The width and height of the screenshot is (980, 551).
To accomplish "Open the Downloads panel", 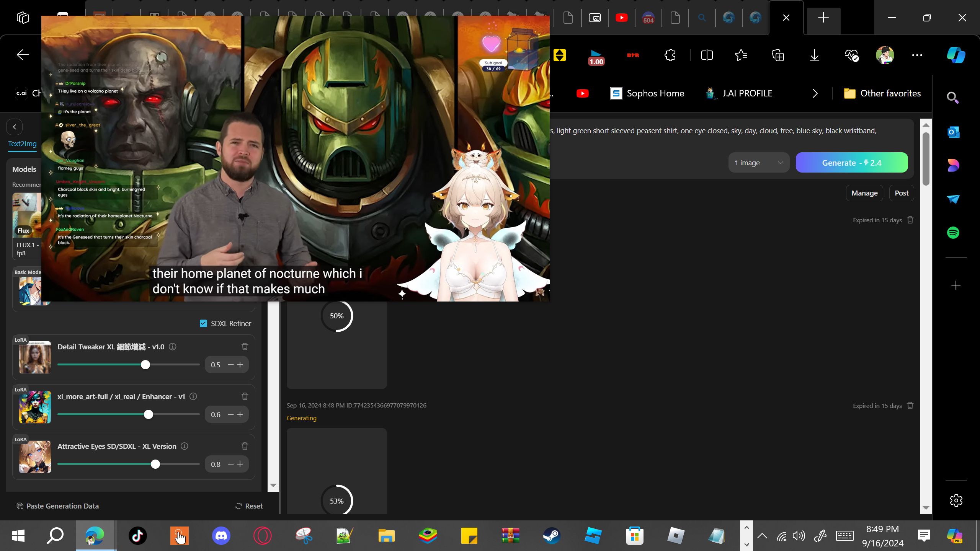I will point(815,55).
